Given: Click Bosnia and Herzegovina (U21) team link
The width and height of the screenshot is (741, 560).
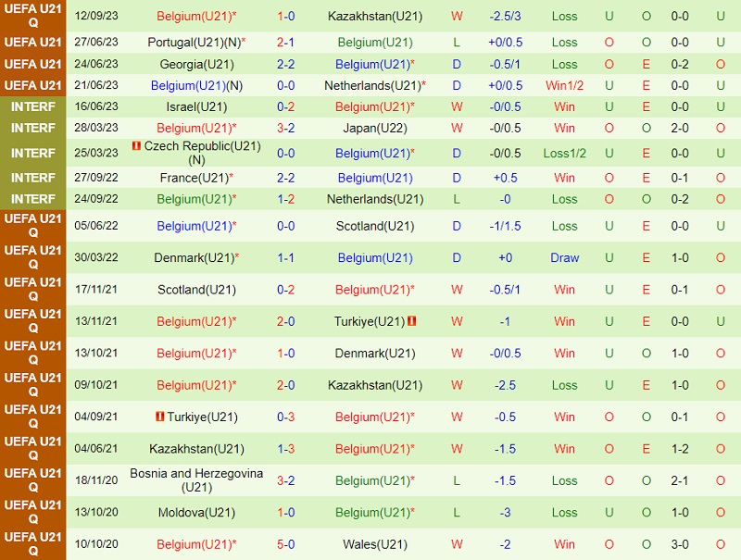Looking at the screenshot, I should click(196, 480).
